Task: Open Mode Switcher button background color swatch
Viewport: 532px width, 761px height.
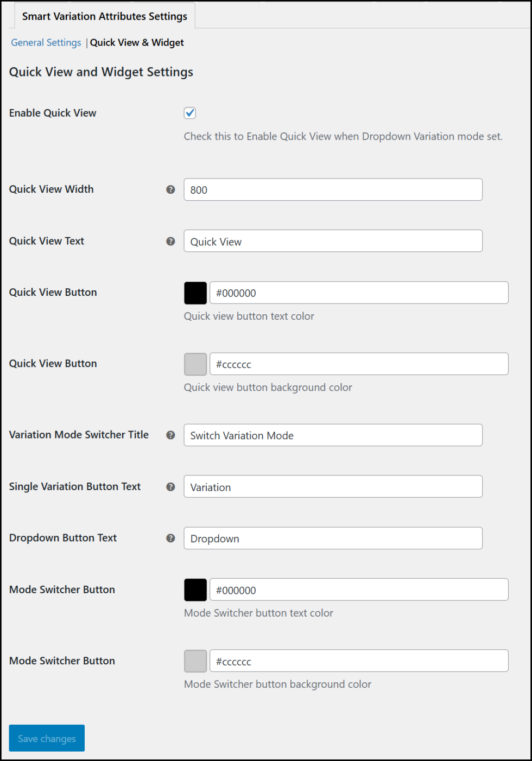Action: click(195, 661)
